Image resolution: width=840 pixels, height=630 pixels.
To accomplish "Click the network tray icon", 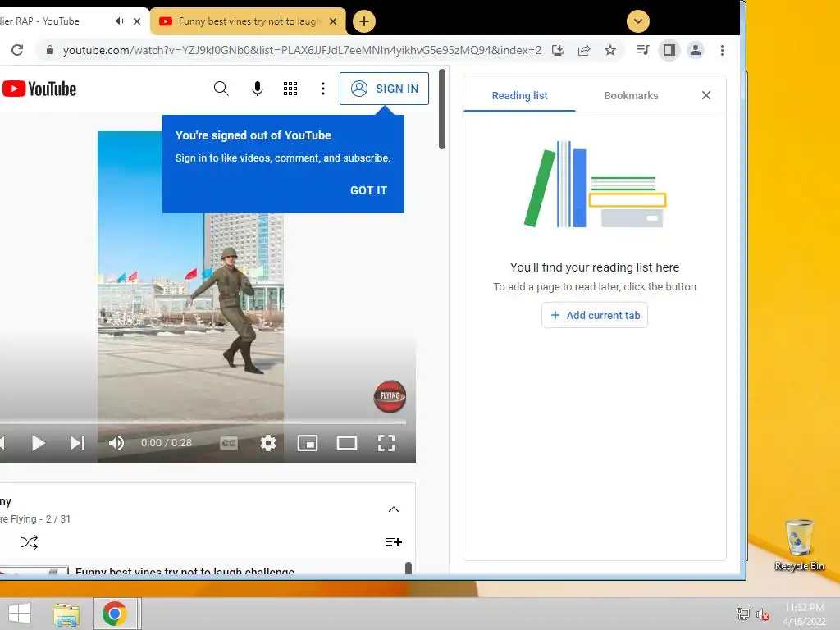I will [743, 614].
